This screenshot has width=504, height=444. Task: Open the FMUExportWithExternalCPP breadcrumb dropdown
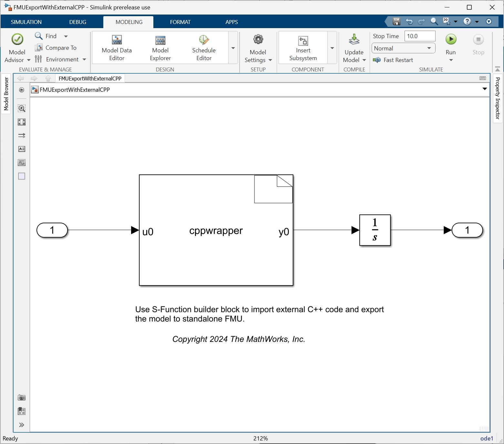[x=485, y=89]
